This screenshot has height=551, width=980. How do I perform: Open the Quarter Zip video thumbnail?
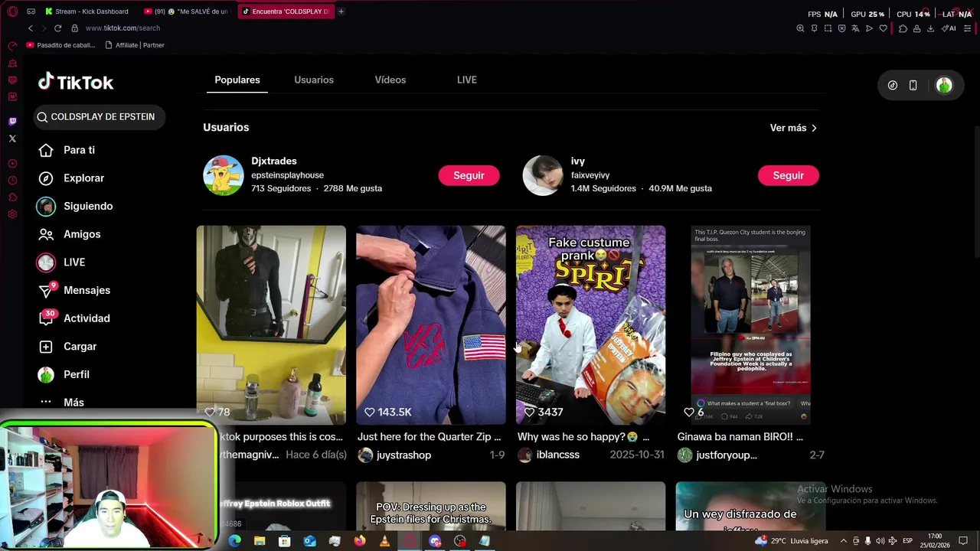(x=431, y=324)
